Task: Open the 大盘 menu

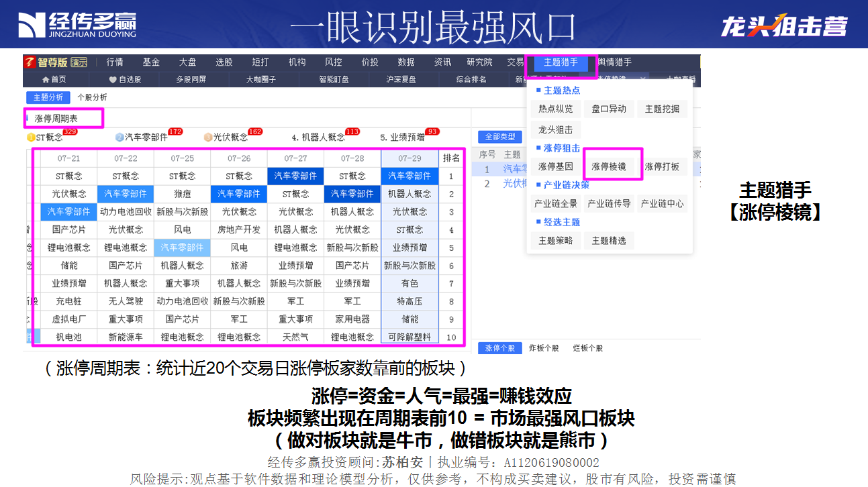Action: pos(187,62)
